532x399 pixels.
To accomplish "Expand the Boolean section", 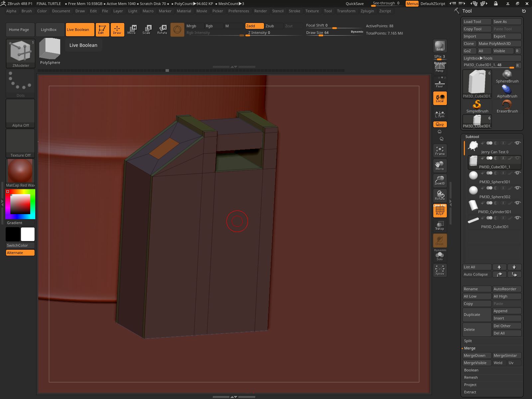I will pos(471,370).
